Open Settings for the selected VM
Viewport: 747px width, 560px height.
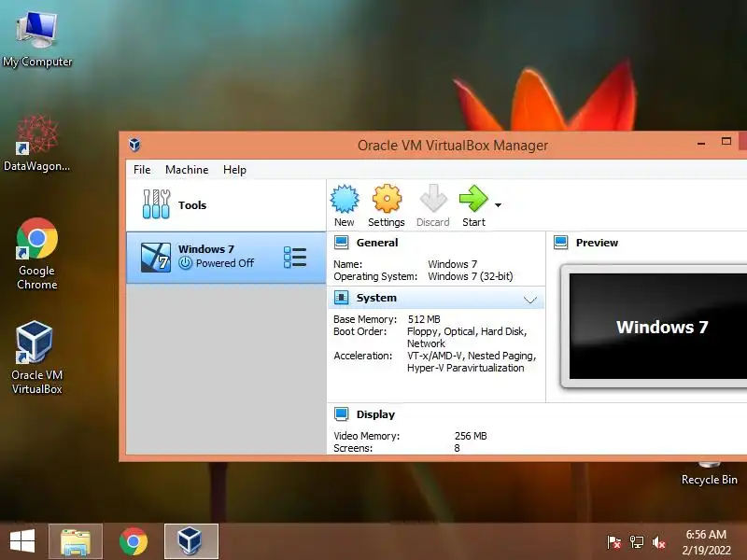[x=387, y=206]
